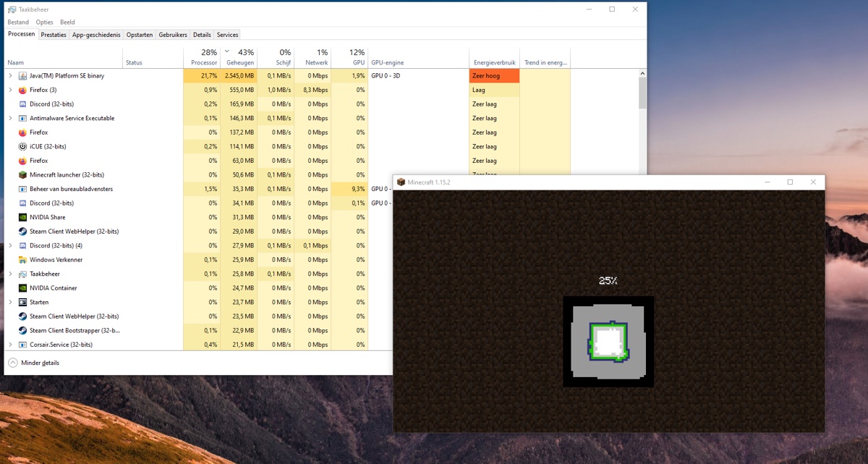The image size is (868, 464).
Task: Expand the Discord (32-bits) (4) group
Action: 10,245
